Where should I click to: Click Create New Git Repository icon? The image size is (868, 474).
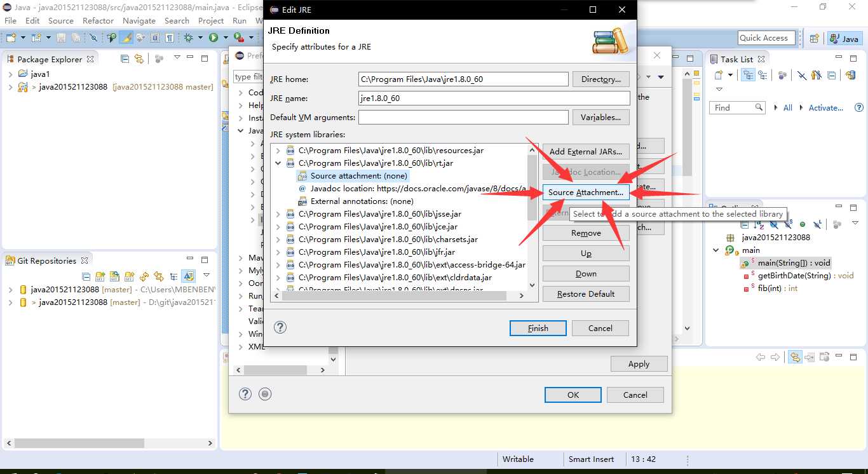pyautogui.click(x=129, y=276)
